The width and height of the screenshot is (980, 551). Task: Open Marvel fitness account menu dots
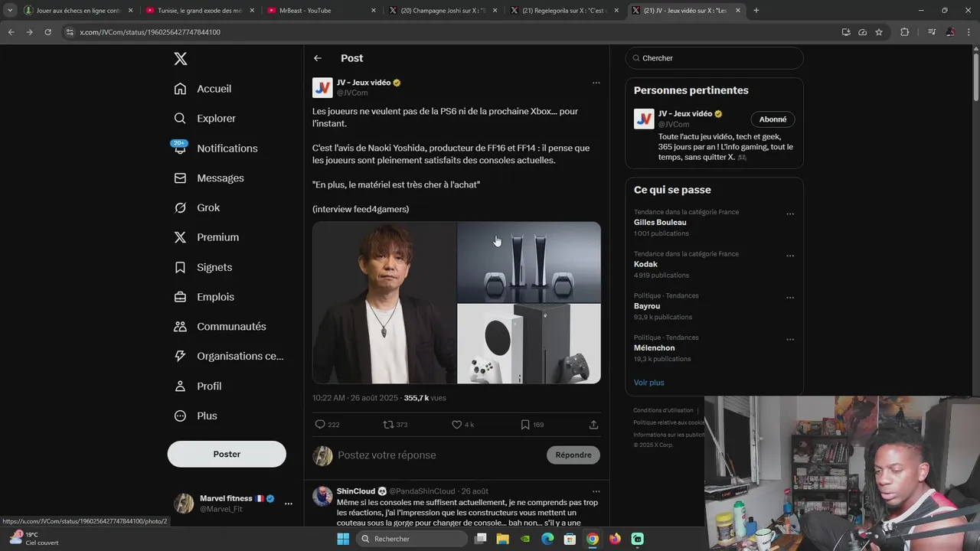(x=289, y=504)
